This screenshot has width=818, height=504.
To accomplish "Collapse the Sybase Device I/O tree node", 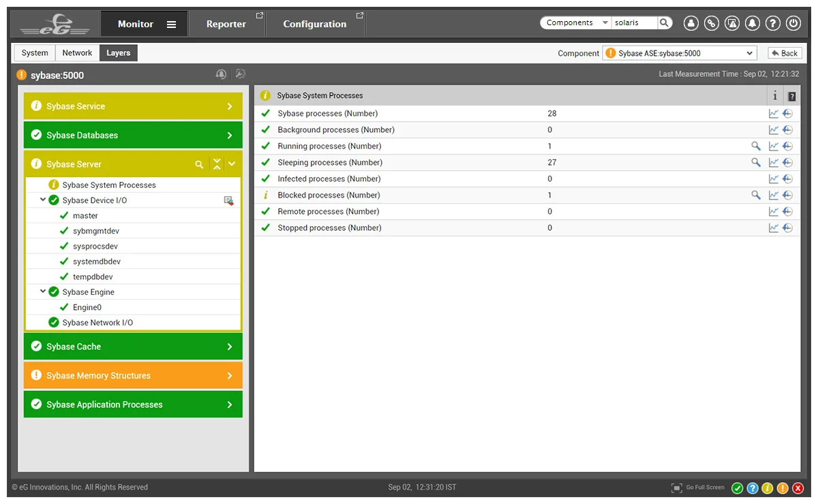I will (x=43, y=200).
